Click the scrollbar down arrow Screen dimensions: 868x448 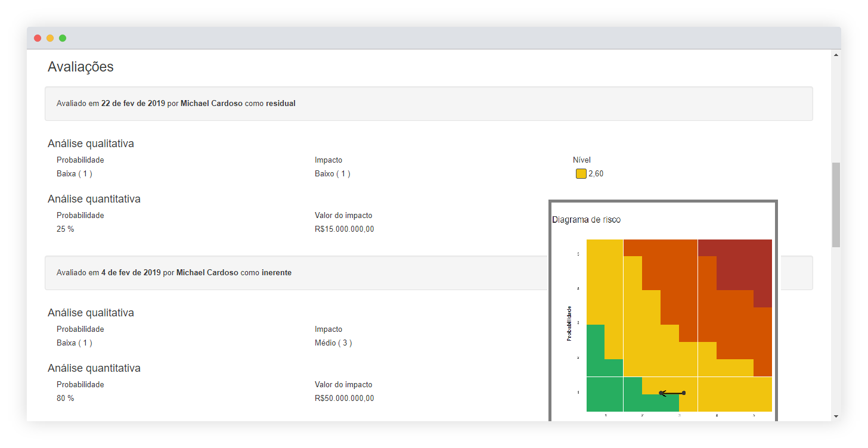point(836,416)
